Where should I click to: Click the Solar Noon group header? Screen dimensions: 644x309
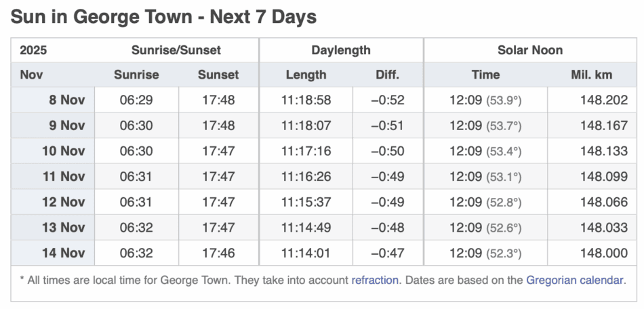coord(530,50)
